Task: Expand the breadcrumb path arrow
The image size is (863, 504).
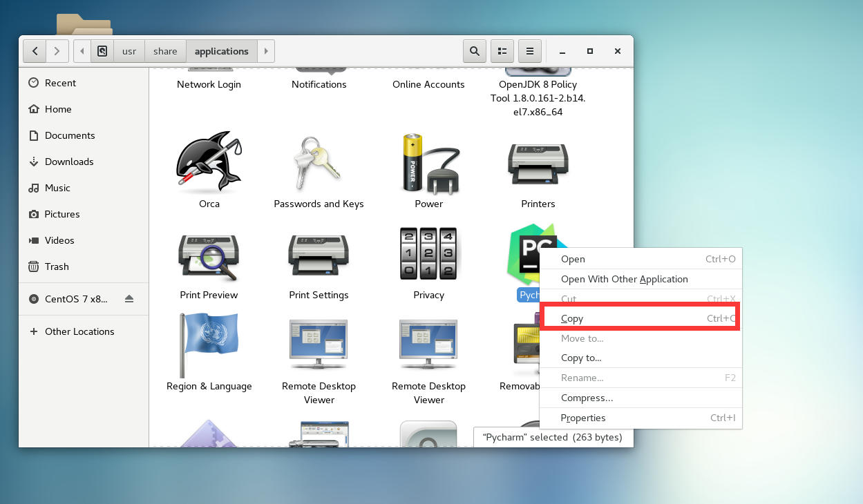Action: click(x=266, y=51)
